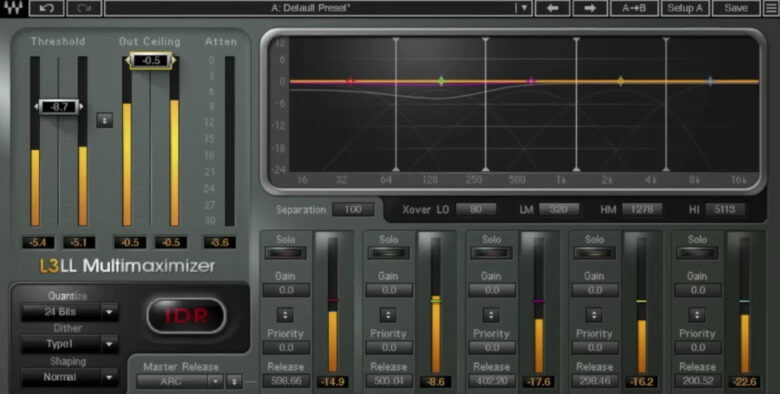Viewport: 780px width, 394px height.
Task: Open the hamburger menu at top right
Action: [771, 8]
